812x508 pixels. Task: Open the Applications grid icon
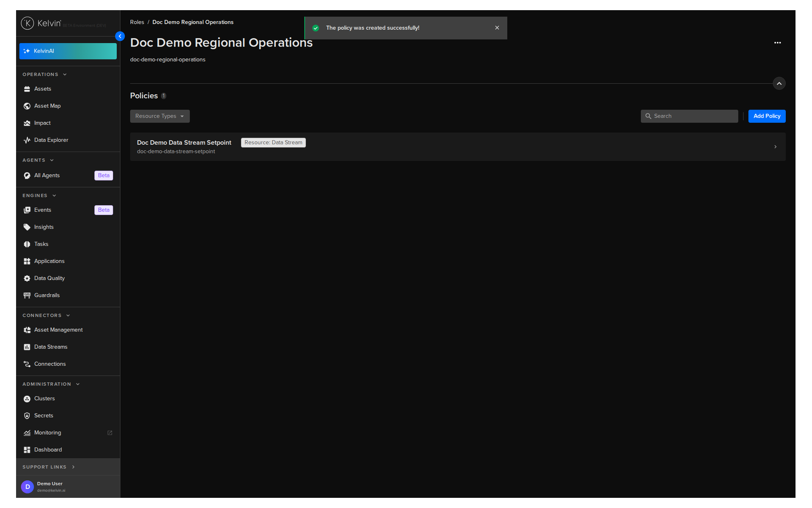click(x=27, y=261)
